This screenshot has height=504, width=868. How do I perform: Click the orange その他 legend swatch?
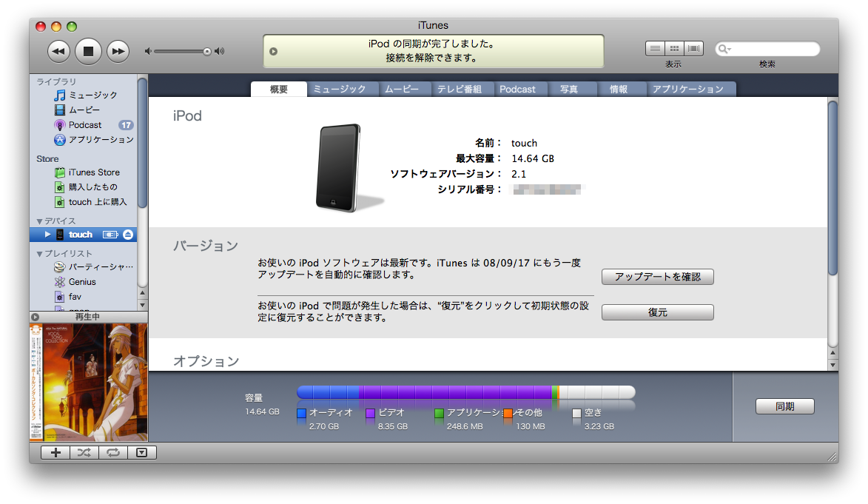pos(508,413)
